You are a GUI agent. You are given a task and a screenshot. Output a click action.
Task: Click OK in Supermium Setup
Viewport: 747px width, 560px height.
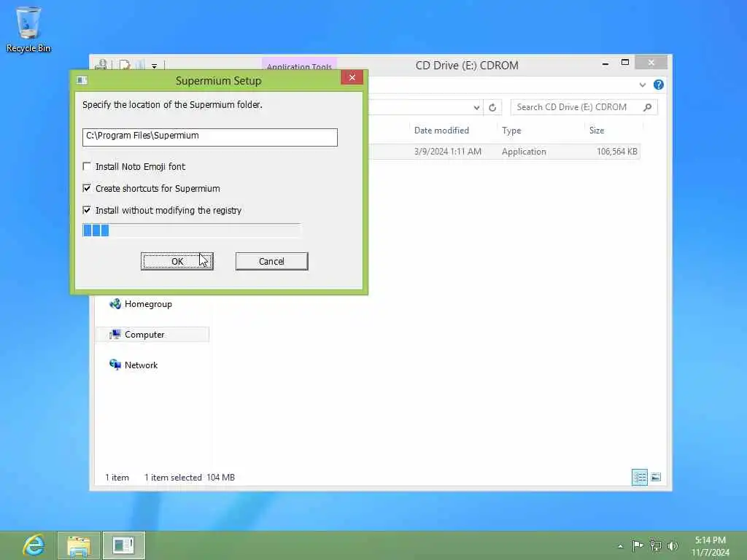[x=177, y=262]
